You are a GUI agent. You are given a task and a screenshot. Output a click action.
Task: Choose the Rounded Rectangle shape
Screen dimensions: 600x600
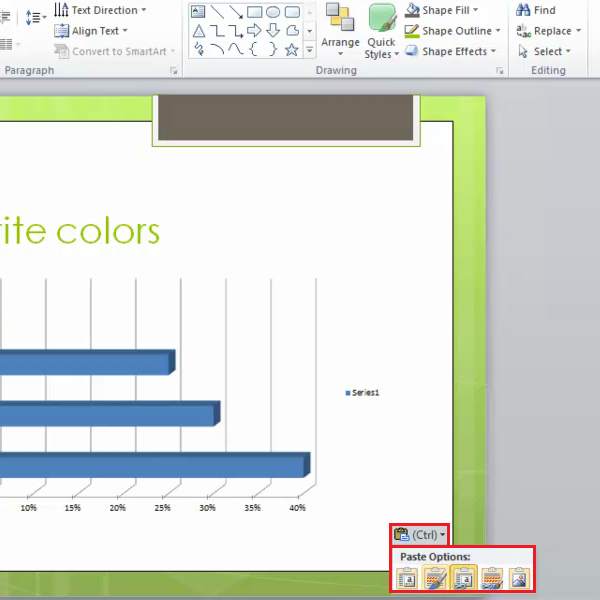(292, 12)
